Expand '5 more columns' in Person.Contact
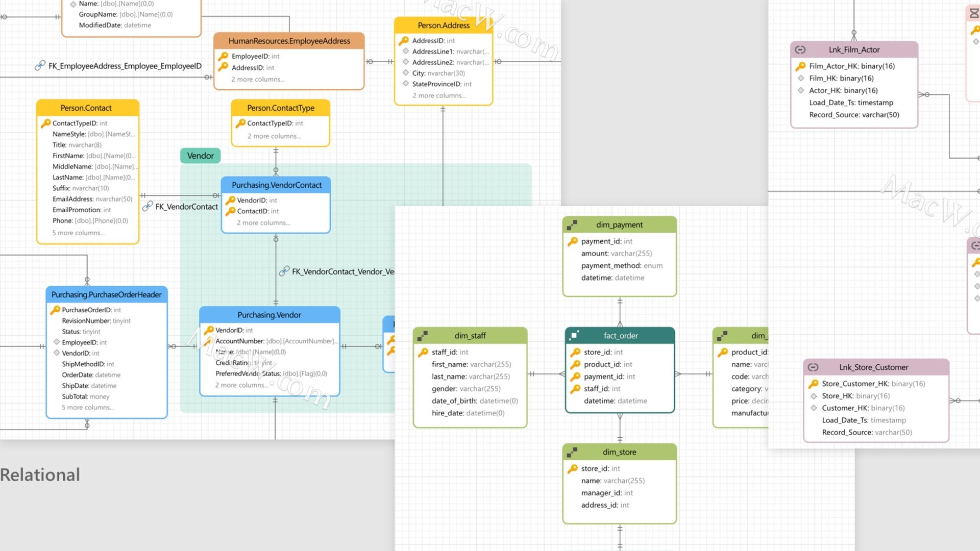 (79, 233)
